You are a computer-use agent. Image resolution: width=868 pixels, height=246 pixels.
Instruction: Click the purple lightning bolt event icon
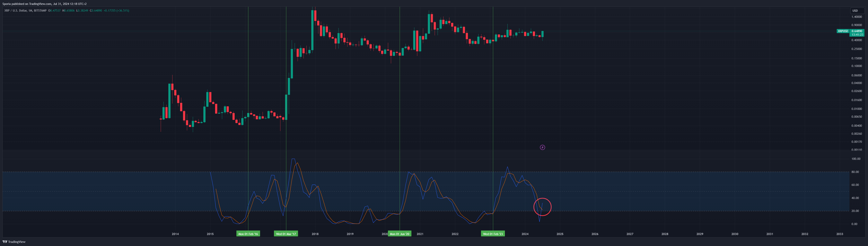542,147
